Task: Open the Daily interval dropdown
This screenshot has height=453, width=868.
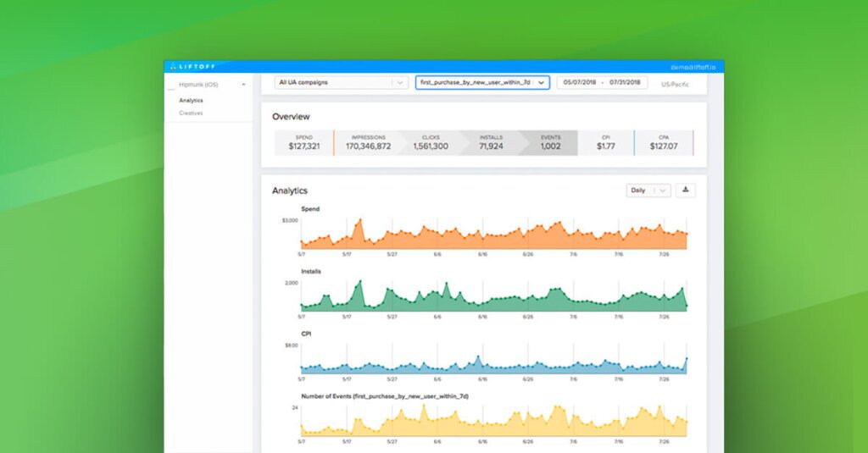Action: click(x=648, y=191)
